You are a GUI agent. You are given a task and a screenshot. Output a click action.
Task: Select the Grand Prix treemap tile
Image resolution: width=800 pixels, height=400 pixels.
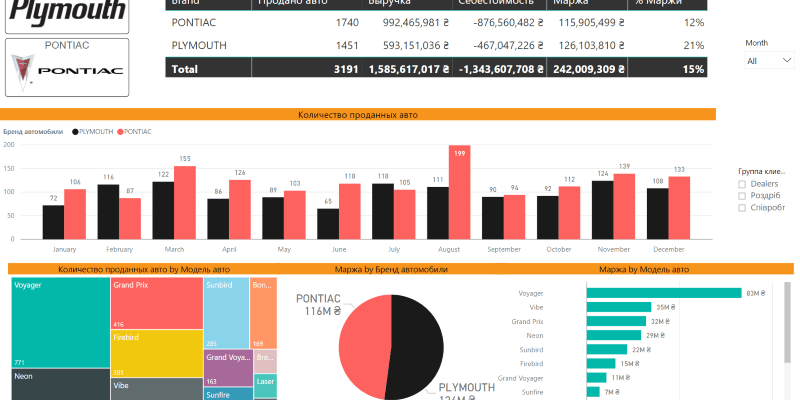point(157,304)
